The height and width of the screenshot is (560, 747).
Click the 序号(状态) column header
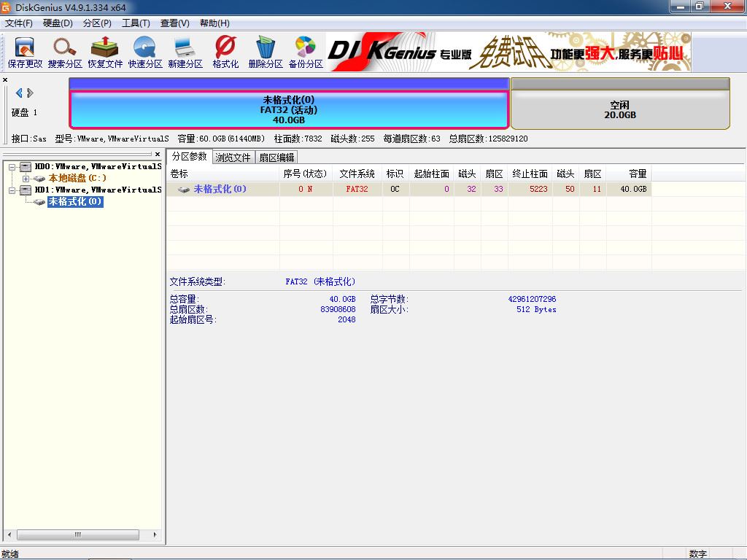[306, 174]
